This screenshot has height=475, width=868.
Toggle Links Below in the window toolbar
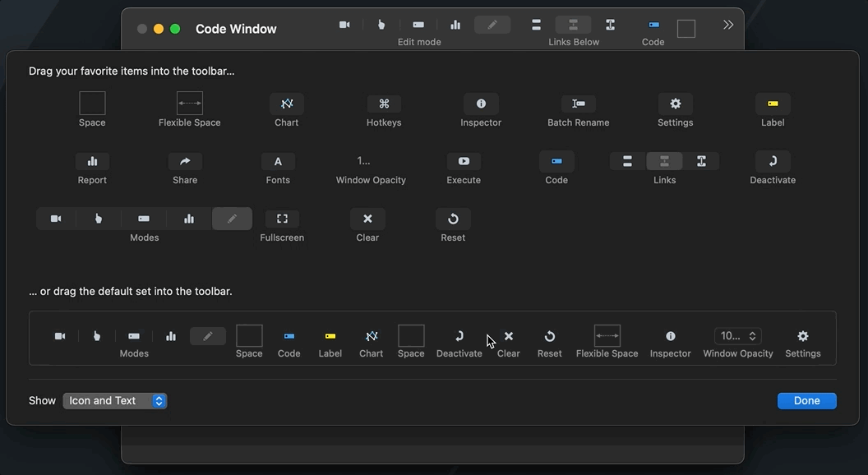pyautogui.click(x=573, y=25)
